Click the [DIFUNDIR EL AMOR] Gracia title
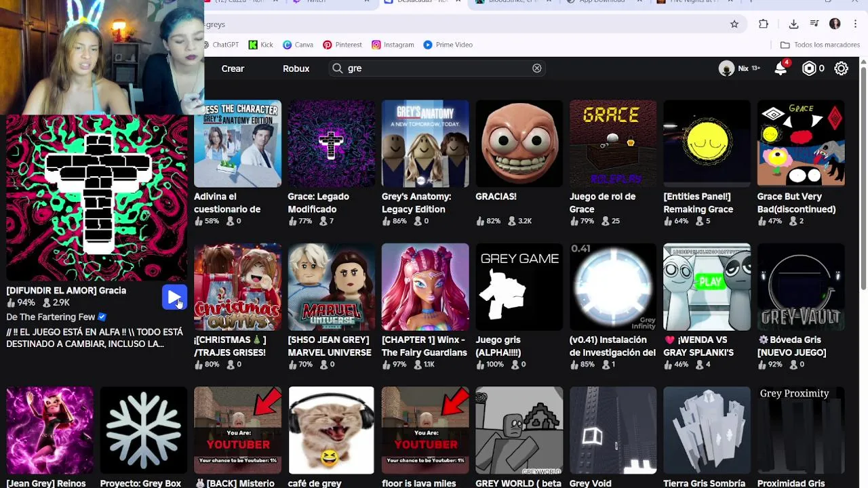This screenshot has width=868, height=488. [x=66, y=290]
